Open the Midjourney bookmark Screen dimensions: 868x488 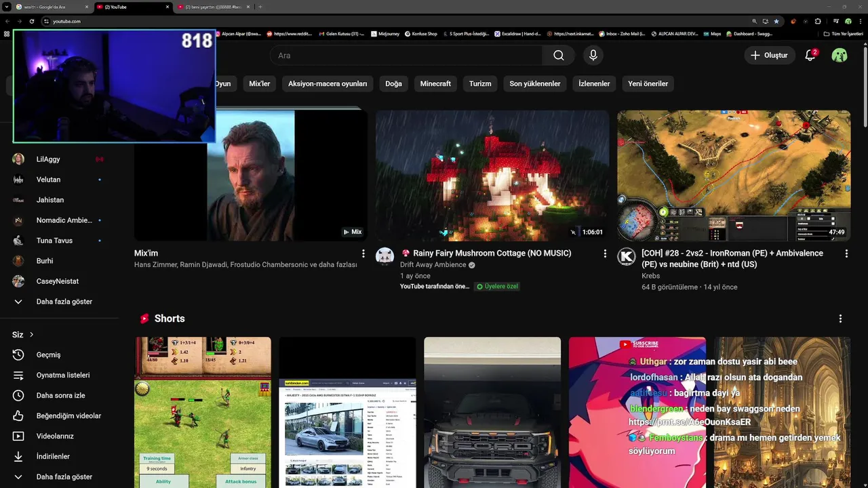385,34
